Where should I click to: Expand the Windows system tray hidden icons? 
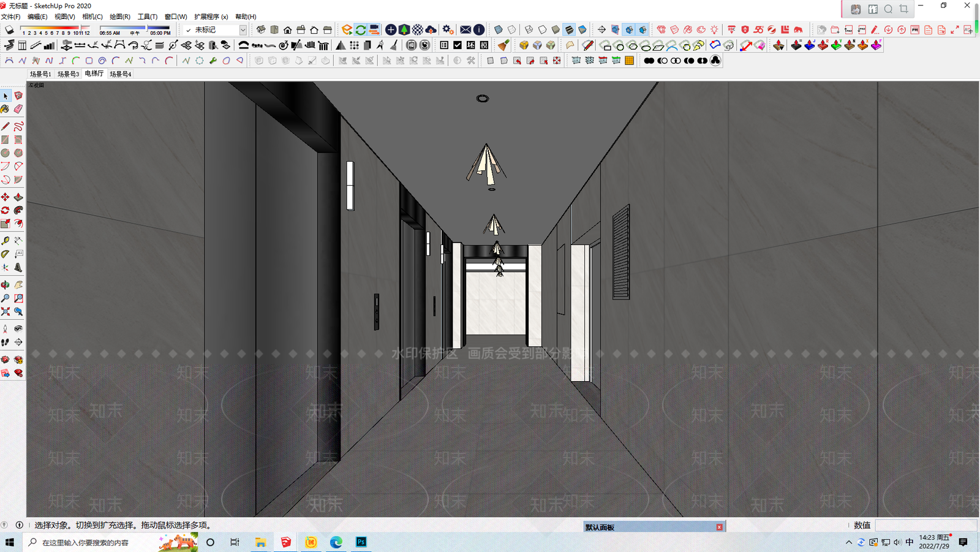tap(848, 542)
